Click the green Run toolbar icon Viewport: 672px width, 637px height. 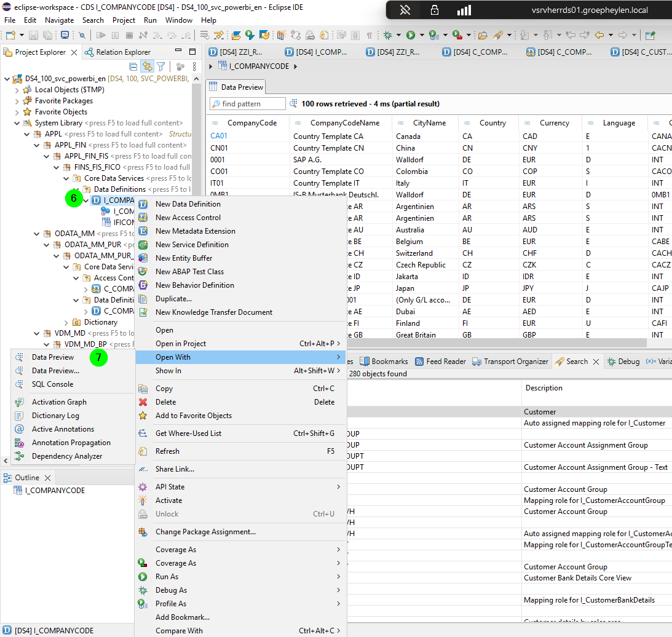pyautogui.click(x=411, y=35)
